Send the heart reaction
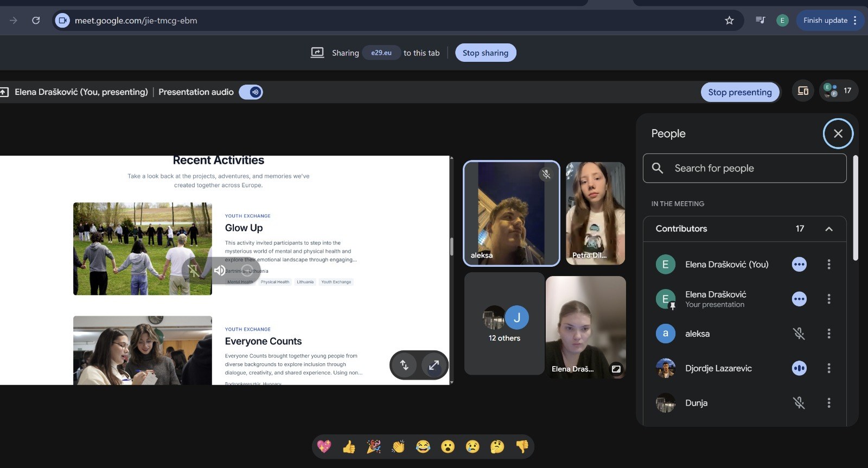868x468 pixels. [x=324, y=446]
